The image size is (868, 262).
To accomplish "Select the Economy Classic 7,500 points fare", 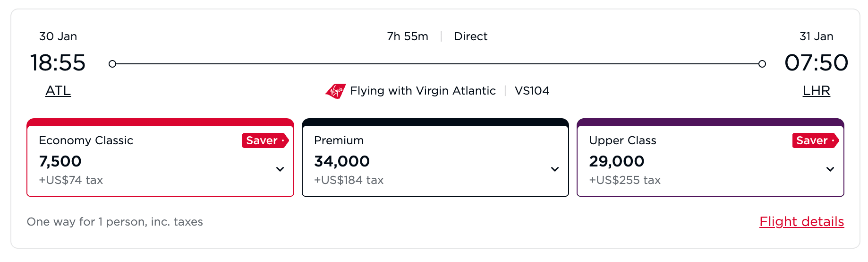I will tap(161, 157).
